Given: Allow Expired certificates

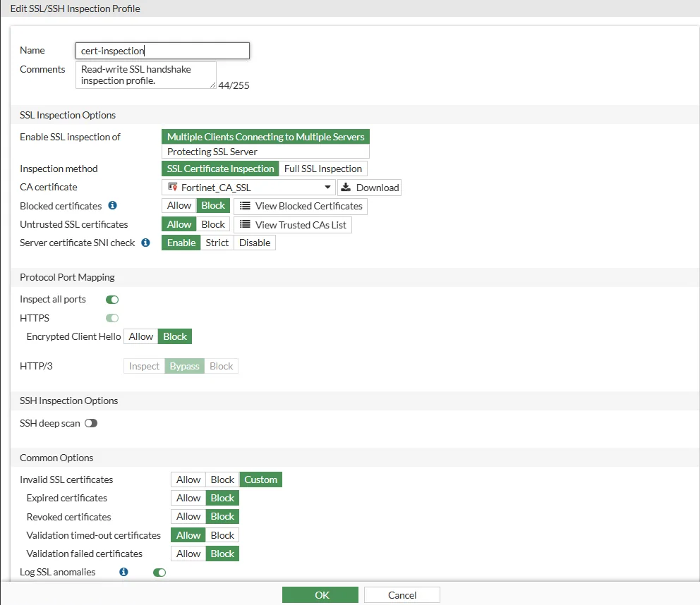Looking at the screenshot, I should point(188,498).
